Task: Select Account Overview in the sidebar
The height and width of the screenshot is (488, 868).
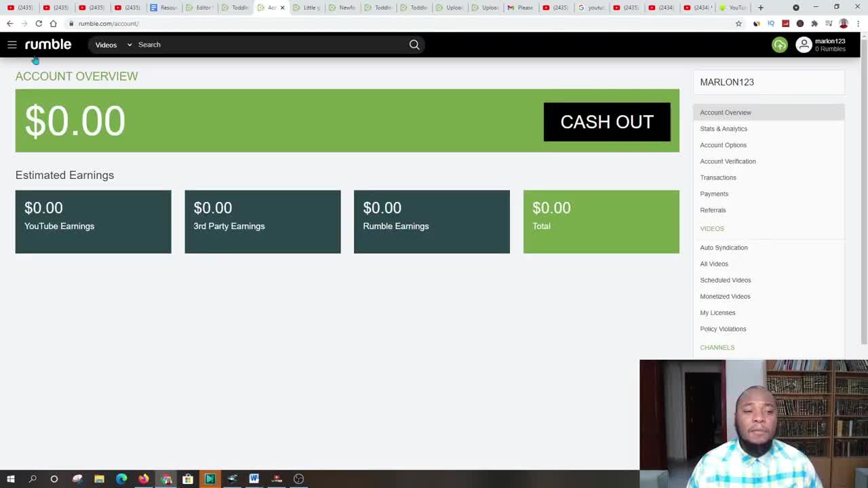Action: point(768,113)
